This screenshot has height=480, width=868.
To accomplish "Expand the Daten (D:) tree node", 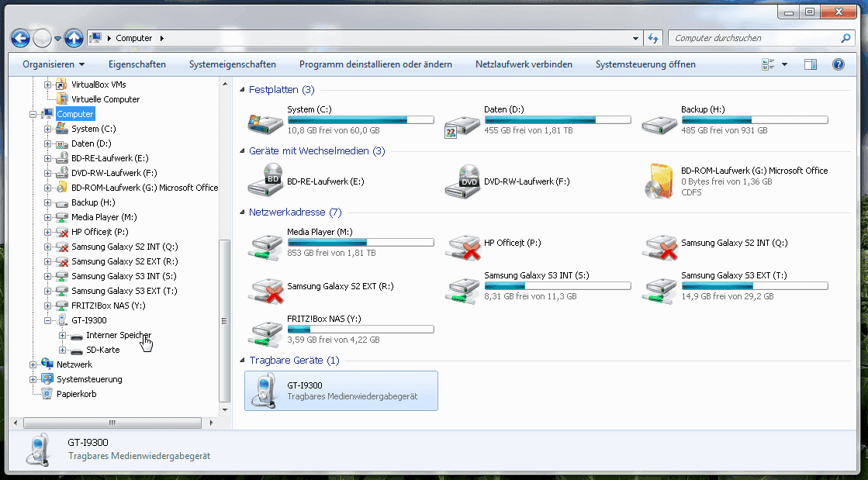I will (47, 144).
